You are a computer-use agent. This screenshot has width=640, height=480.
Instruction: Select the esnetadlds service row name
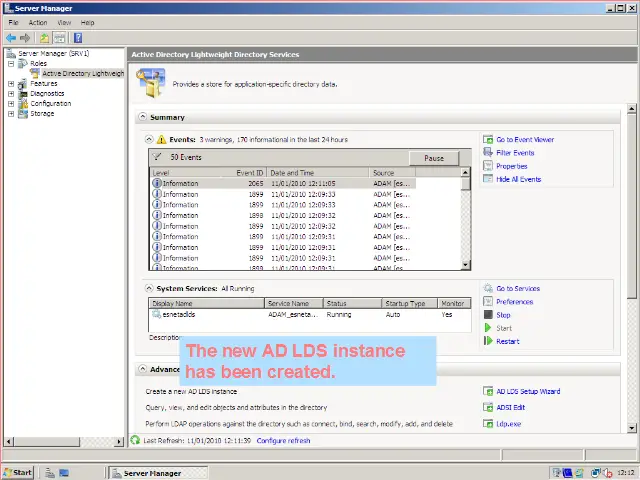click(179, 314)
